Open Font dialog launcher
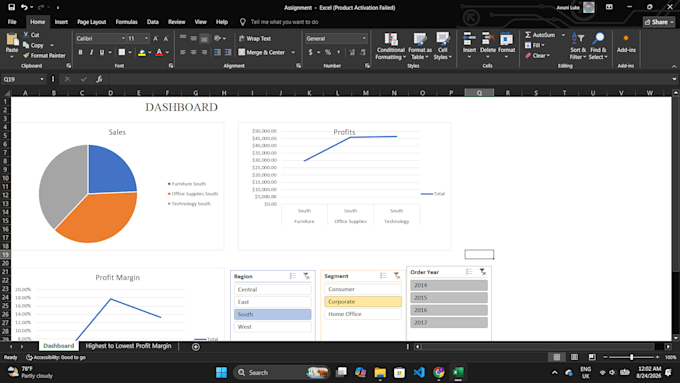Image resolution: width=680 pixels, height=383 pixels. point(171,66)
